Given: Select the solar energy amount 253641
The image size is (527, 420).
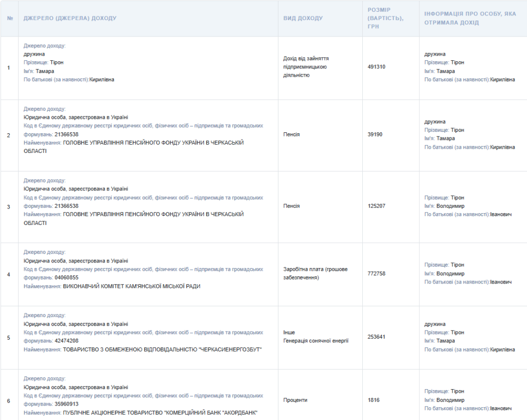Looking at the screenshot, I should point(376,337).
